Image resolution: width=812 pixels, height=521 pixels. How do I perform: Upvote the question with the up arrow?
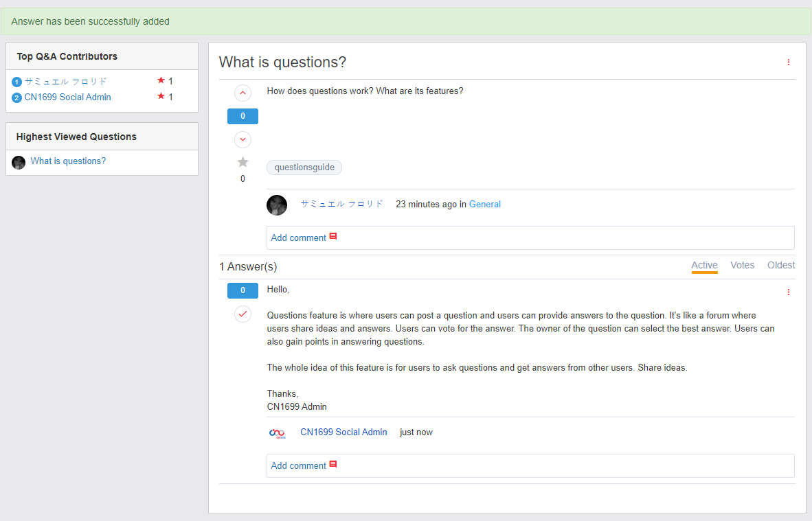click(x=243, y=93)
